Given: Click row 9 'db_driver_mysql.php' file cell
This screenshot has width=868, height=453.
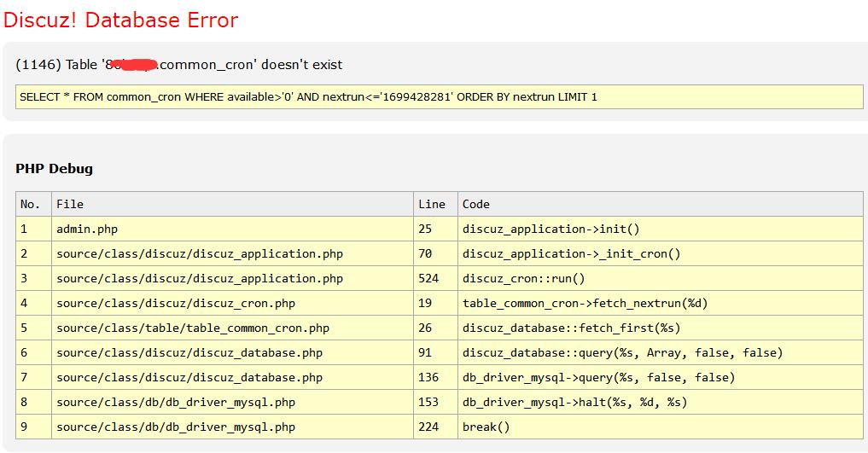Looking at the screenshot, I should 232,427.
